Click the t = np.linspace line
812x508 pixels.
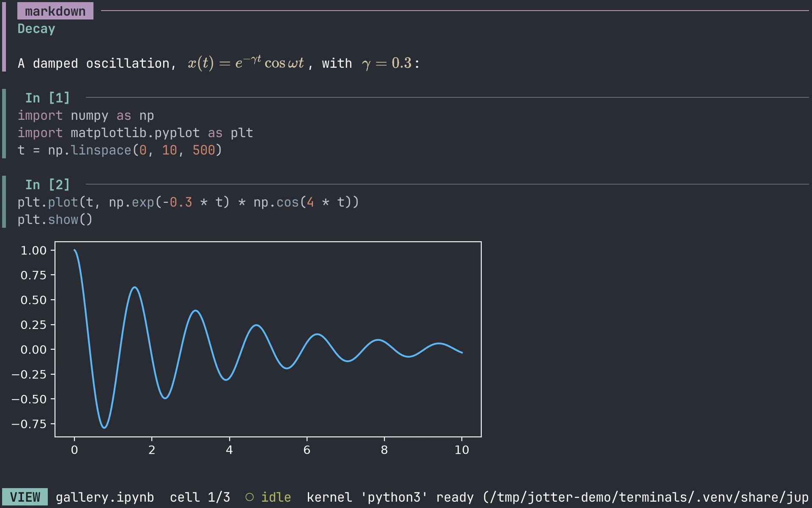pos(120,150)
